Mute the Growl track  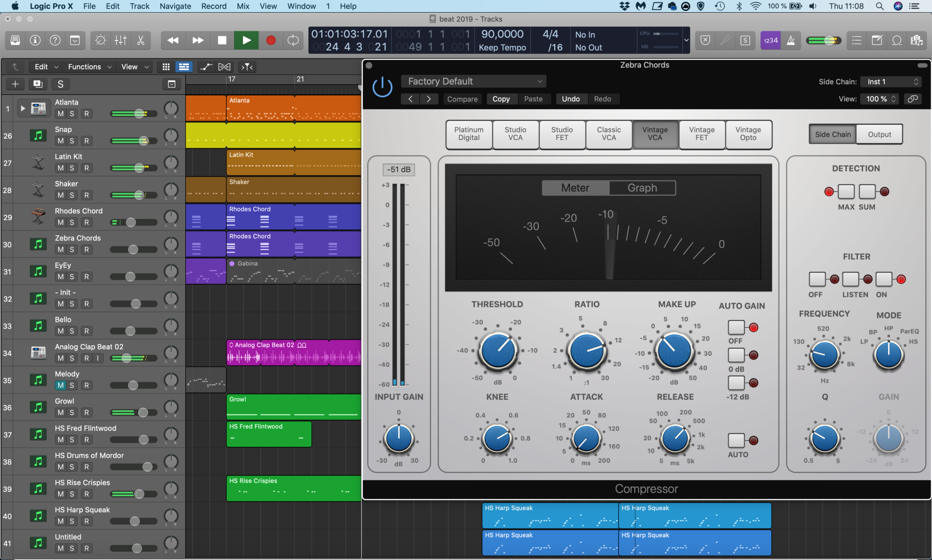[x=61, y=413]
